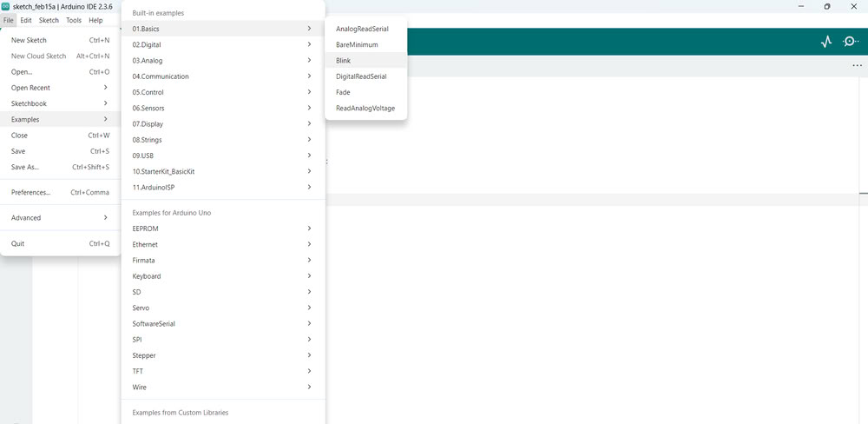Open the Keyboard library examples

[x=223, y=275]
